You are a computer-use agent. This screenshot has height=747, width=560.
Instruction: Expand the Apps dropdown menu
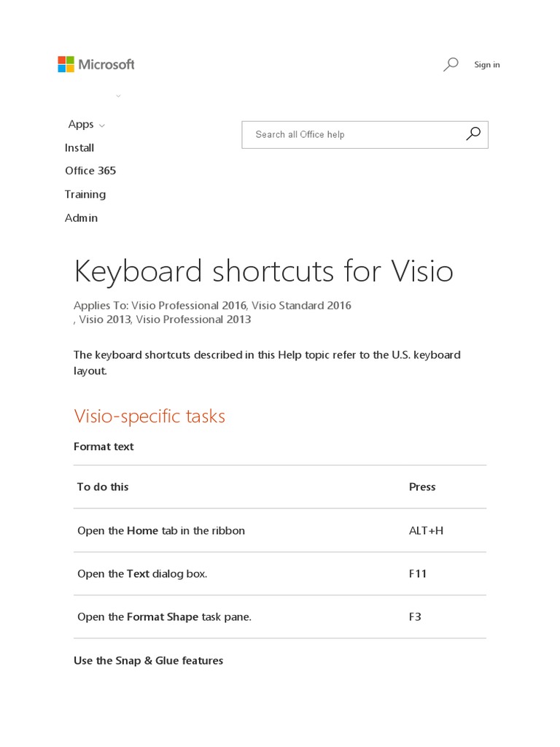coord(86,125)
